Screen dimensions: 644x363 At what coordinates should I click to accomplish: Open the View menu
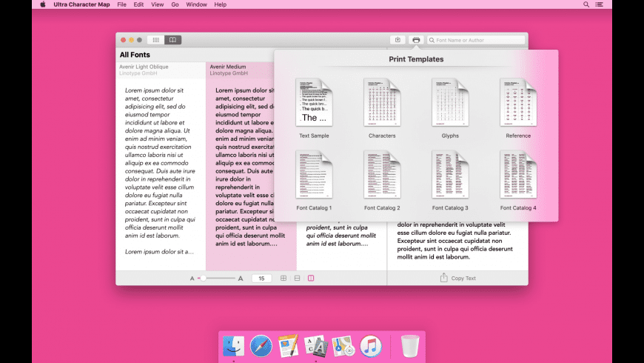coord(158,4)
